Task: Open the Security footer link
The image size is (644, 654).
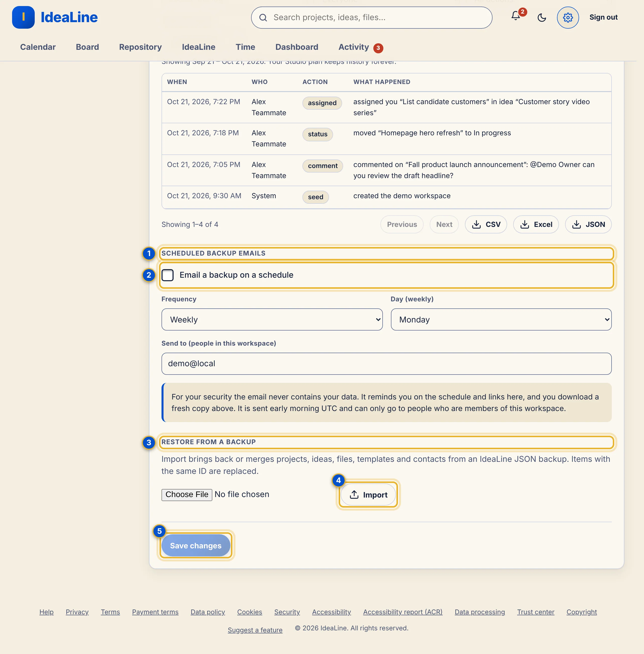Action: [287, 612]
